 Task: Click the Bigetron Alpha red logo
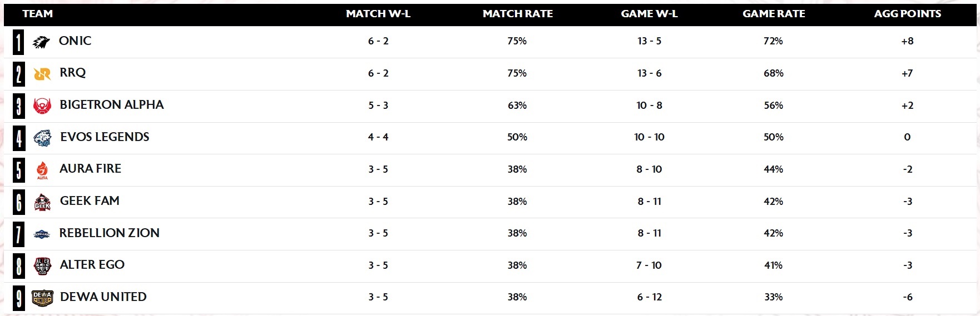[x=42, y=106]
